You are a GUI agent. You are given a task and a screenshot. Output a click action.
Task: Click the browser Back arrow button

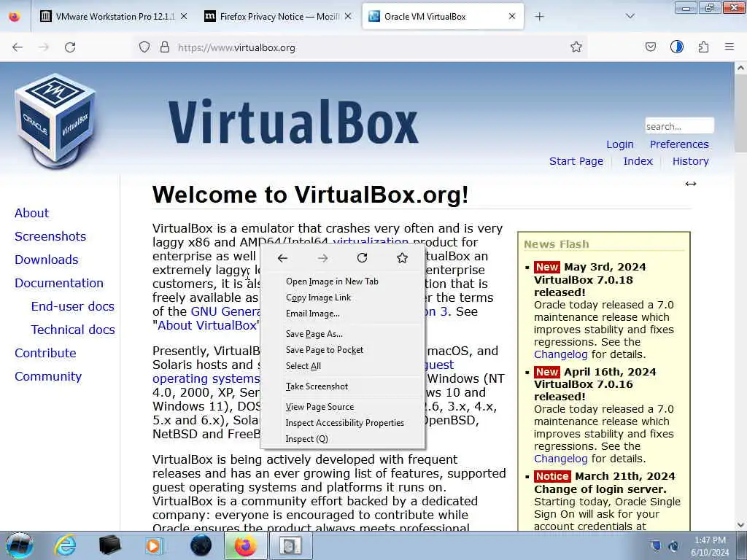18,47
